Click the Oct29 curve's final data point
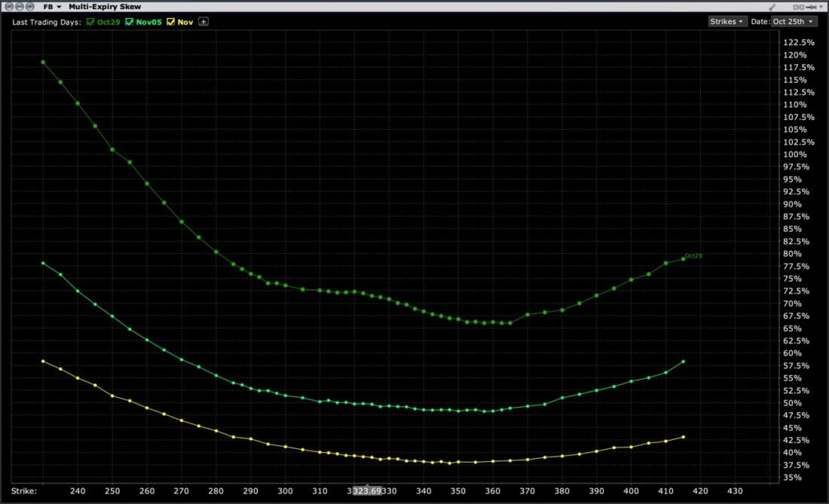829x504 pixels. [683, 259]
